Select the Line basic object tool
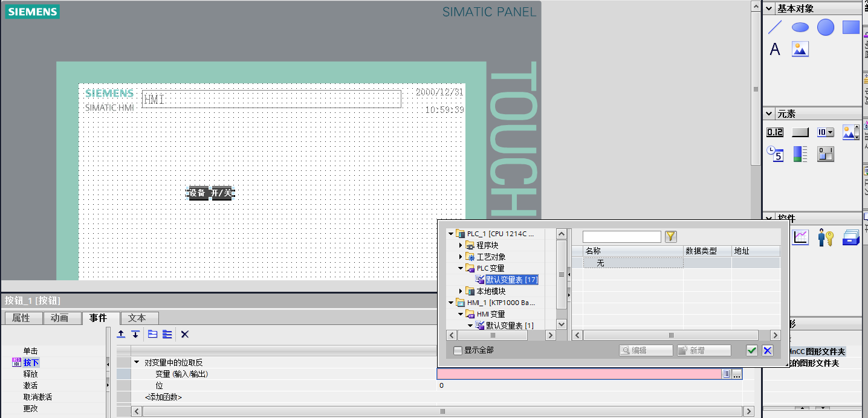Screen dimensions: 868x418 tap(775, 27)
